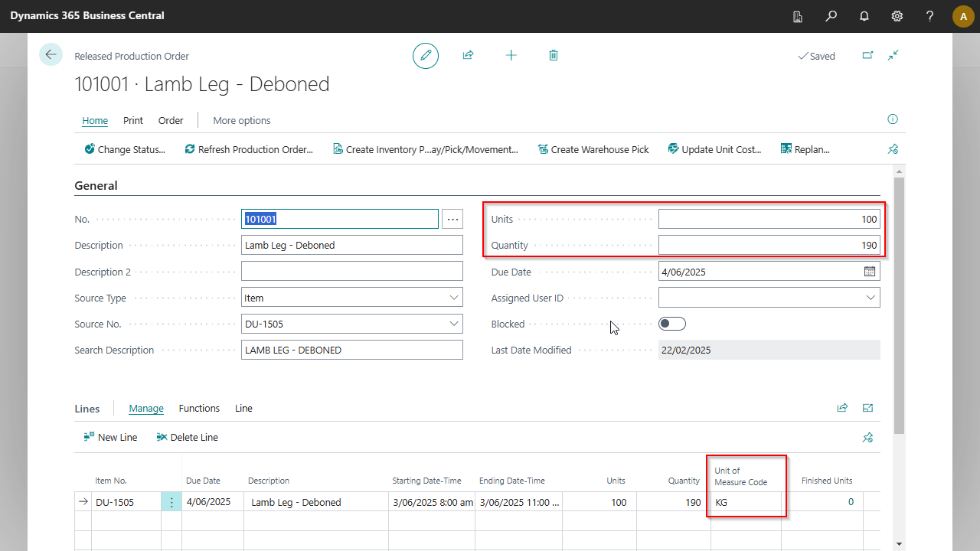Screen dimensions: 980x551
Task: Open the user account avatar A
Action: pos(963,16)
